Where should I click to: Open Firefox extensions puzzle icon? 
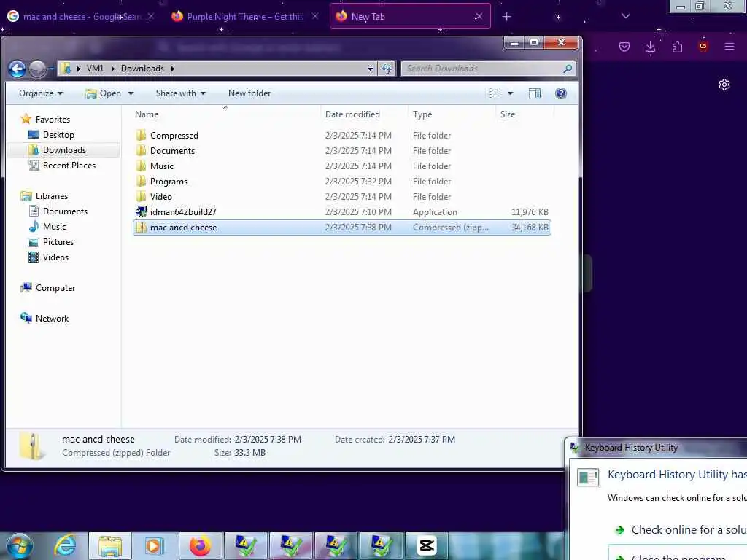[677, 47]
